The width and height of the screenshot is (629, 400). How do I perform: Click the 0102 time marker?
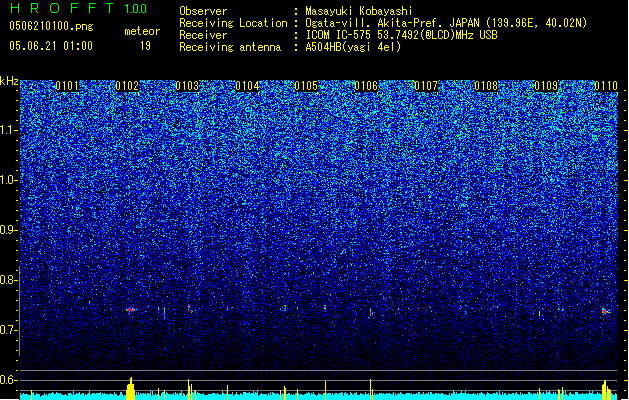click(x=127, y=86)
